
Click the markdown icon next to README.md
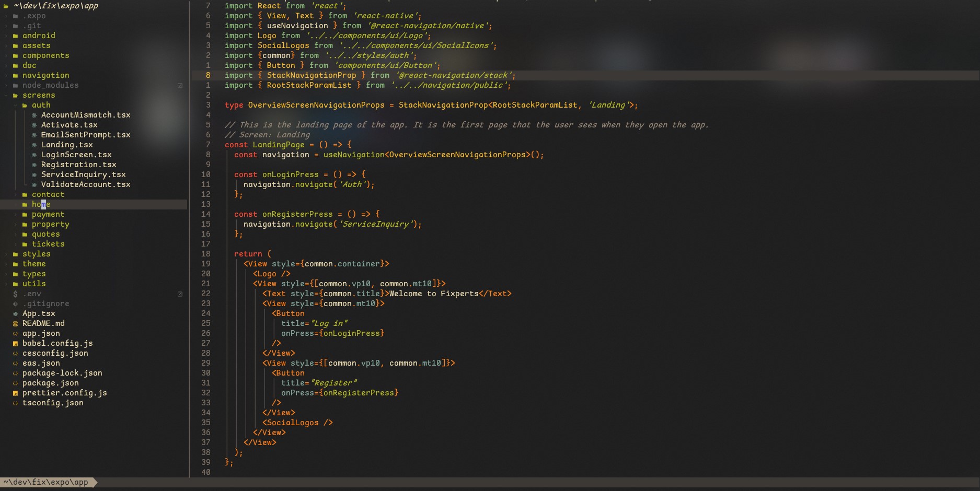[15, 324]
